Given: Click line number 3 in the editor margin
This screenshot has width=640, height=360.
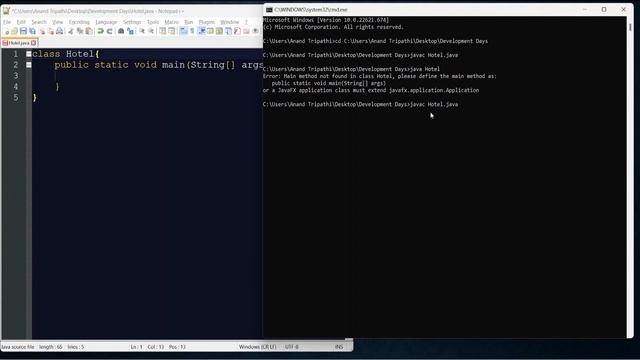Looking at the screenshot, I should (x=16, y=76).
